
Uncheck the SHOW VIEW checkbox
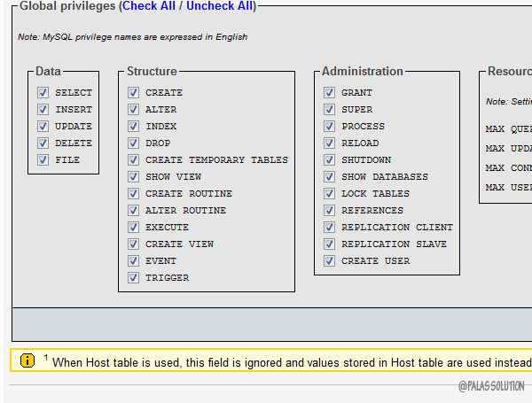(x=133, y=176)
